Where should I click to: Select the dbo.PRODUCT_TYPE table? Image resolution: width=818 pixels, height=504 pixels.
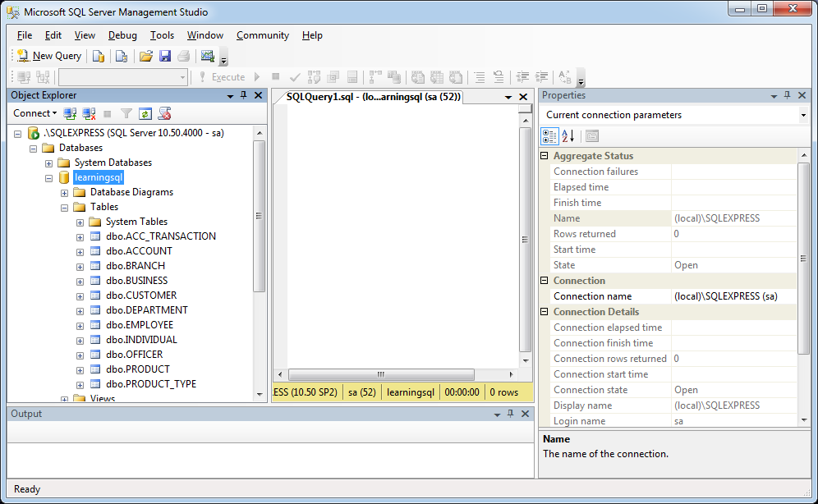(x=151, y=384)
